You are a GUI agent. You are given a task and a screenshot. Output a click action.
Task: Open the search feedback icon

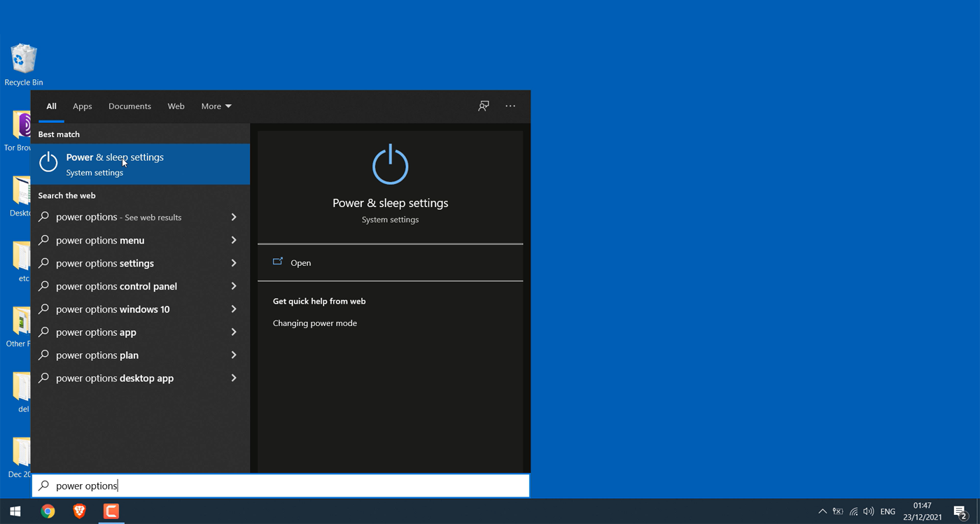[484, 106]
